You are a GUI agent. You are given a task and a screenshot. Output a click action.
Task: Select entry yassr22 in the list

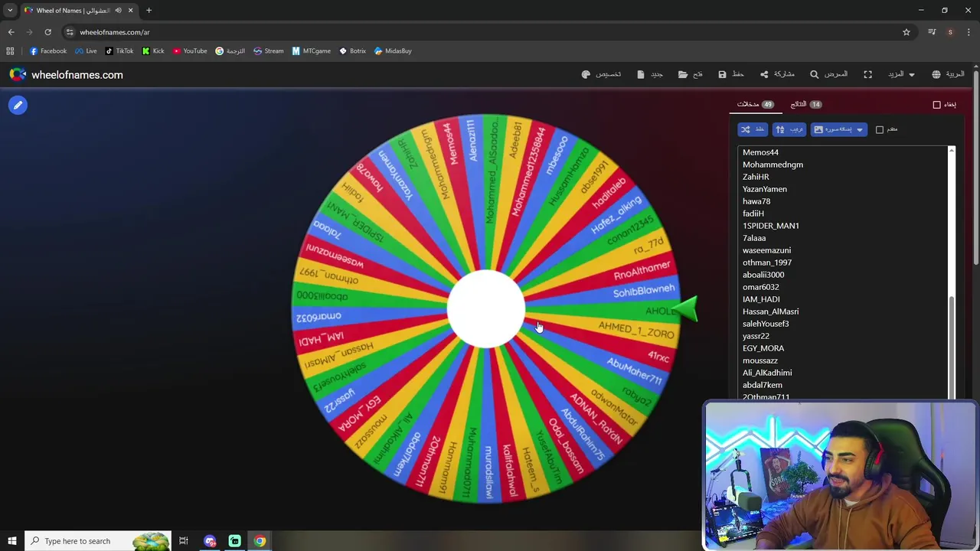click(x=756, y=336)
